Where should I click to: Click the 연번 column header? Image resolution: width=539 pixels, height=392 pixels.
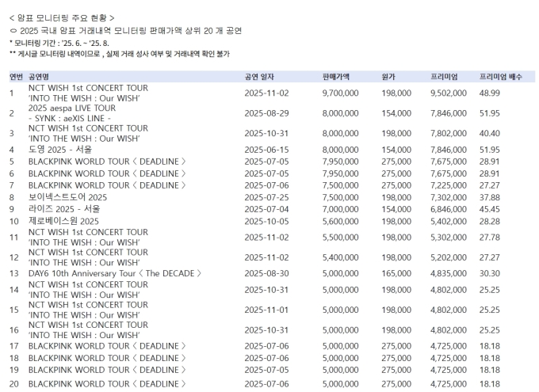click(16, 77)
